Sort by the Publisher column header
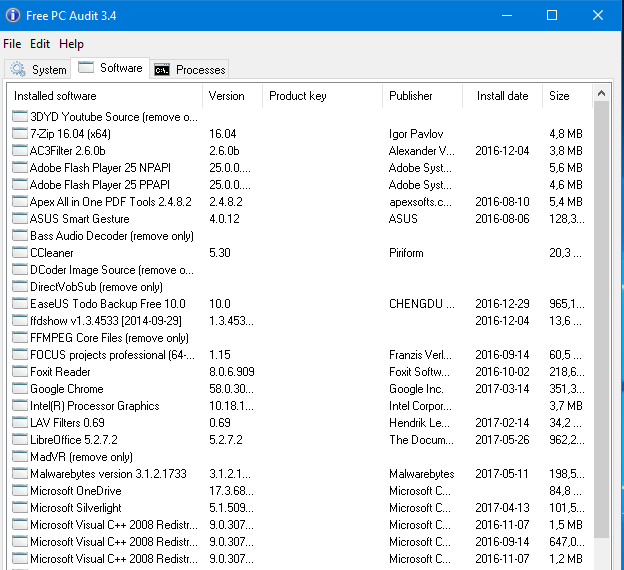The height and width of the screenshot is (570, 624). point(422,96)
